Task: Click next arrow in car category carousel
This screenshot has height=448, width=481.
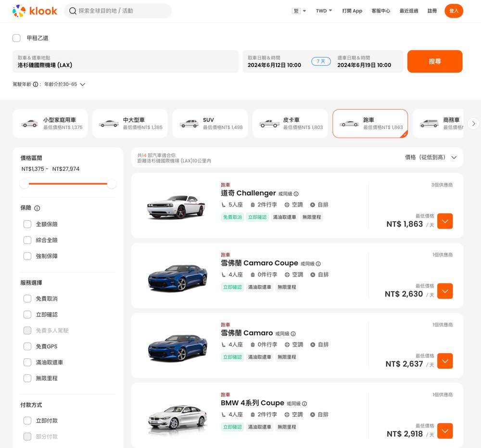Action: (473, 124)
